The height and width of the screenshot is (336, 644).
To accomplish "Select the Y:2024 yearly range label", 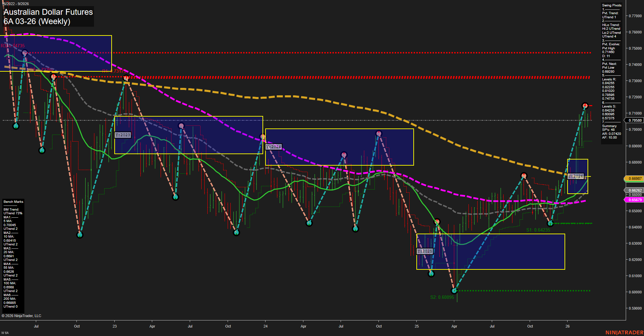I will coord(273,147).
